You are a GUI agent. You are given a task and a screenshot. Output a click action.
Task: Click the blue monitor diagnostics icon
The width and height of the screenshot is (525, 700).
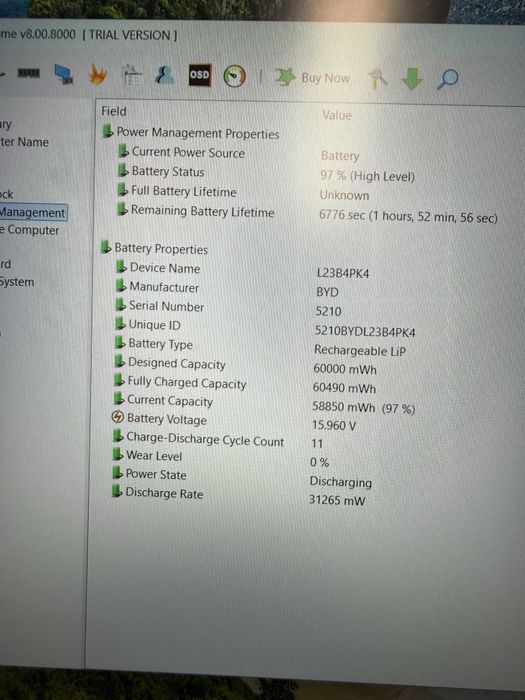point(63,75)
